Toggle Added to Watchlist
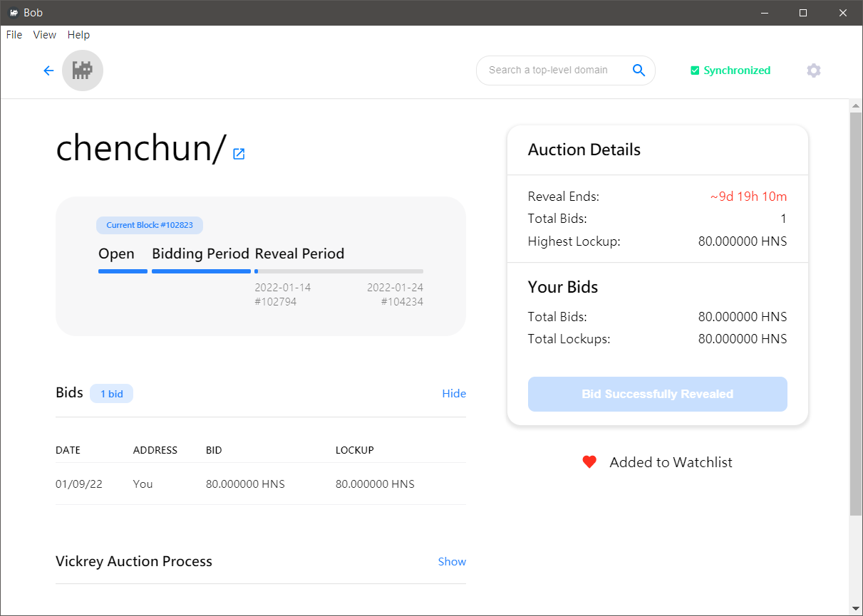The image size is (863, 616). 671,462
